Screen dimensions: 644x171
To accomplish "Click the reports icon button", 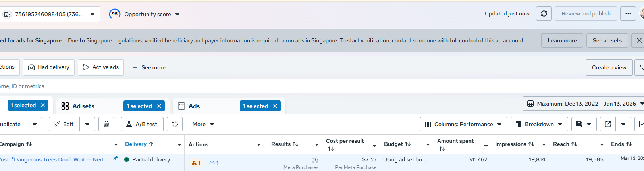I will [579, 124].
